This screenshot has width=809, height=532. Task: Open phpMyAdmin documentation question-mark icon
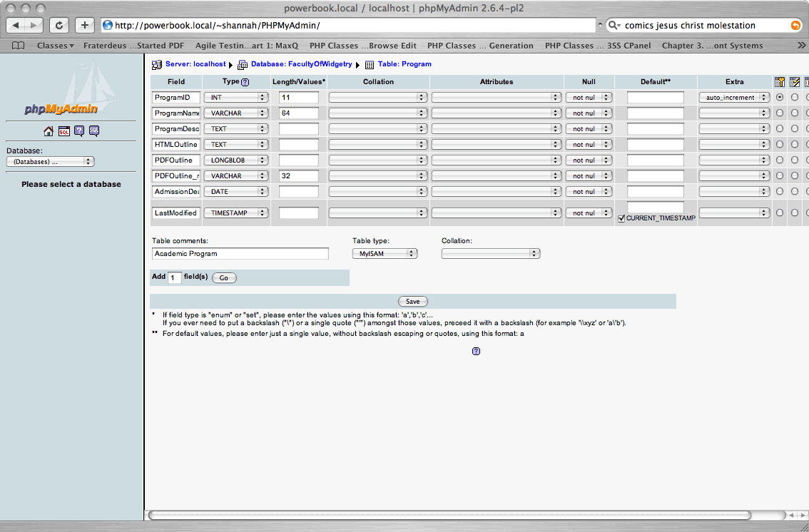point(79,131)
